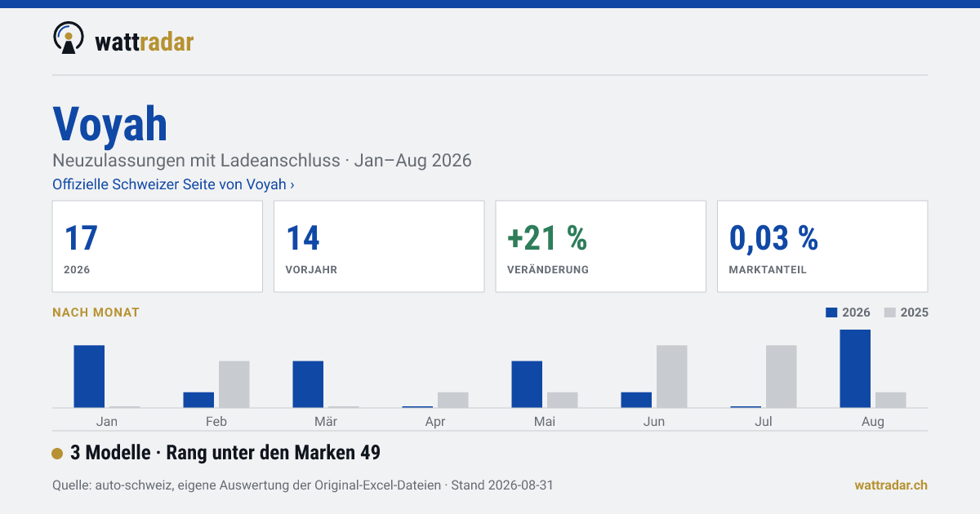Open the wattradar.ch footer link
Viewport: 980px width, 514px height.
pos(891,485)
